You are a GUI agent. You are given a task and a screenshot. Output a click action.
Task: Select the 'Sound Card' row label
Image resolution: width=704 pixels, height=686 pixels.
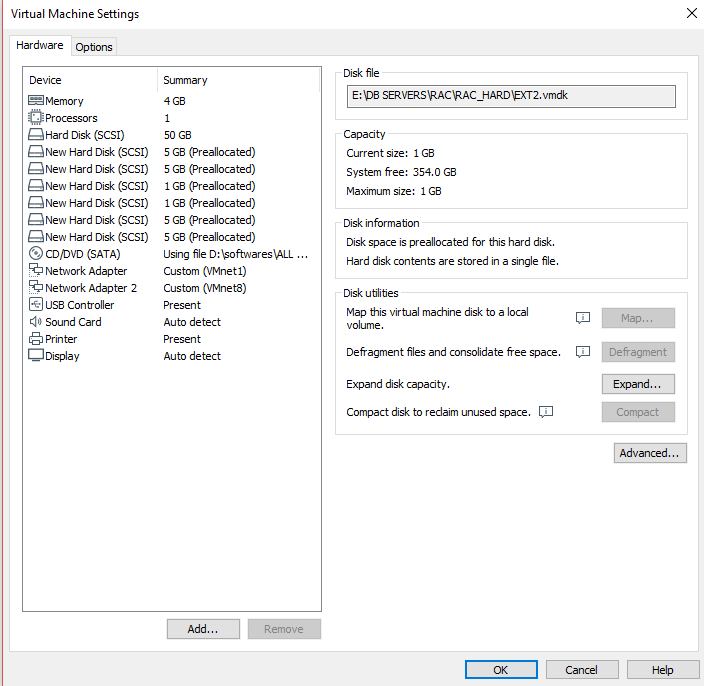coord(73,322)
